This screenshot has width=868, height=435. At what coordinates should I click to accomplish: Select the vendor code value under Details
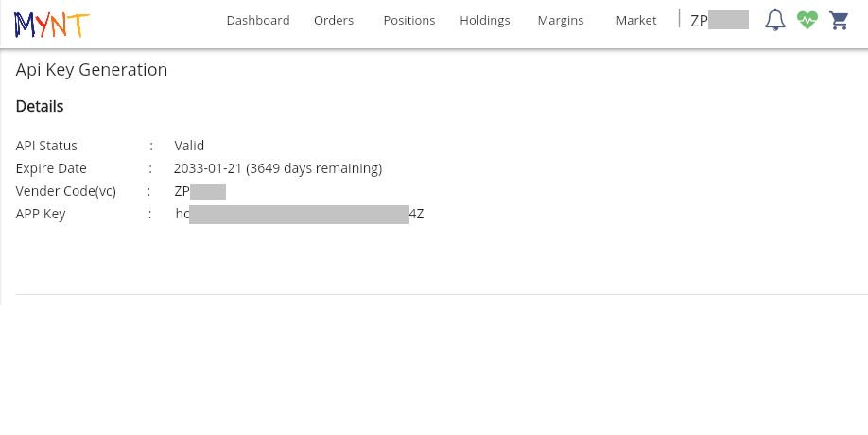[200, 191]
